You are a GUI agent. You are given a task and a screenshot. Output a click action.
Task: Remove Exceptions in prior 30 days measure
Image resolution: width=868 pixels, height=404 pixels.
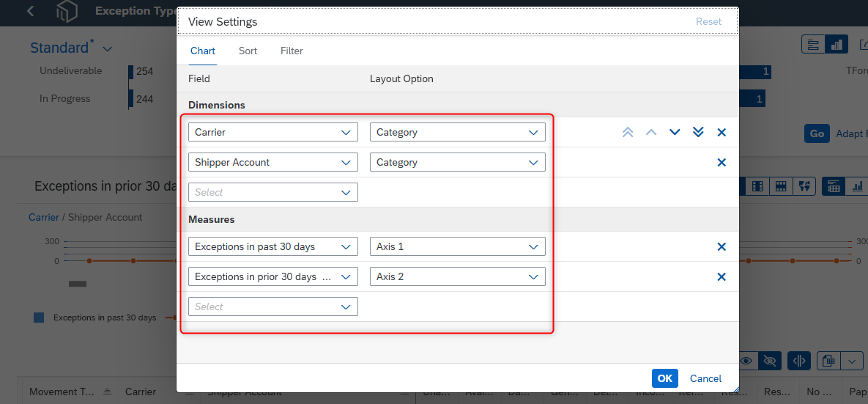722,276
